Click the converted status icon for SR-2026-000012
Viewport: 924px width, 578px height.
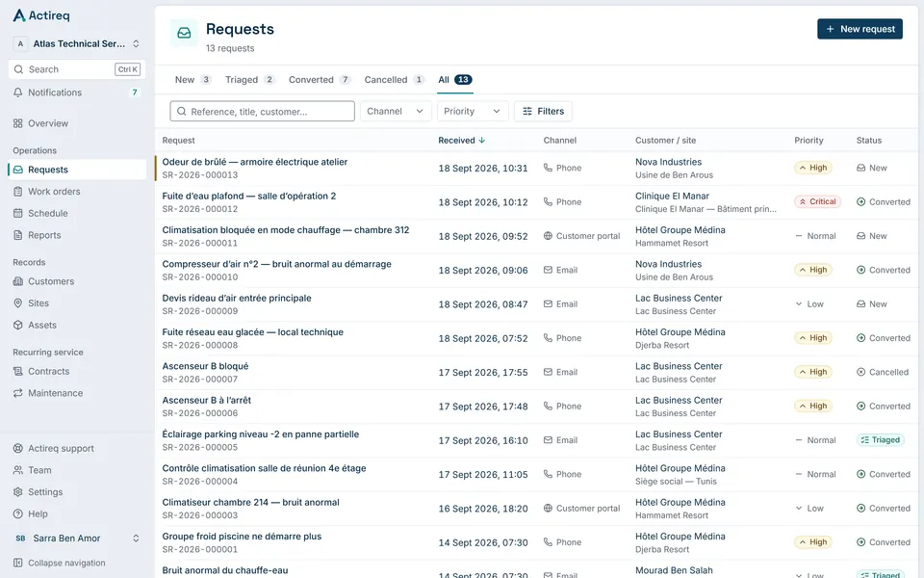click(x=860, y=201)
